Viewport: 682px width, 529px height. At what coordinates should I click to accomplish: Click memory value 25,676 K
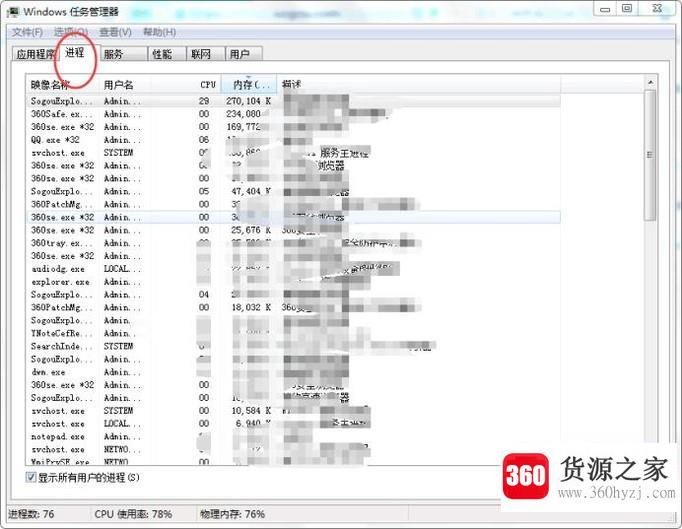point(251,230)
